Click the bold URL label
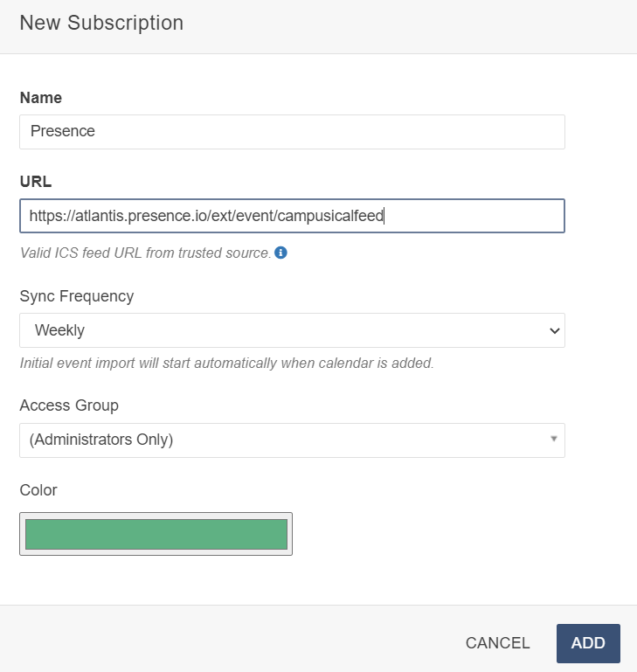Screen dimensions: 637x672 tap(36, 182)
